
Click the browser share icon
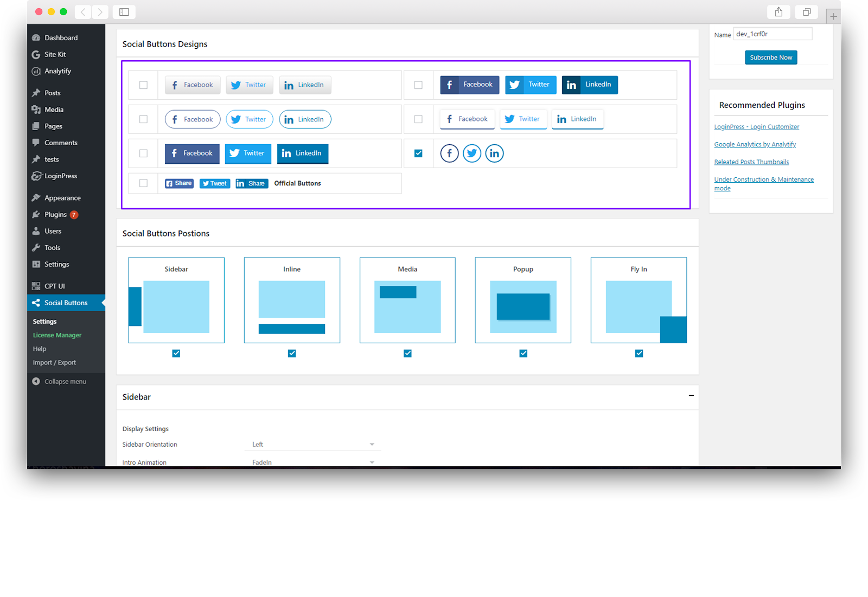click(778, 12)
